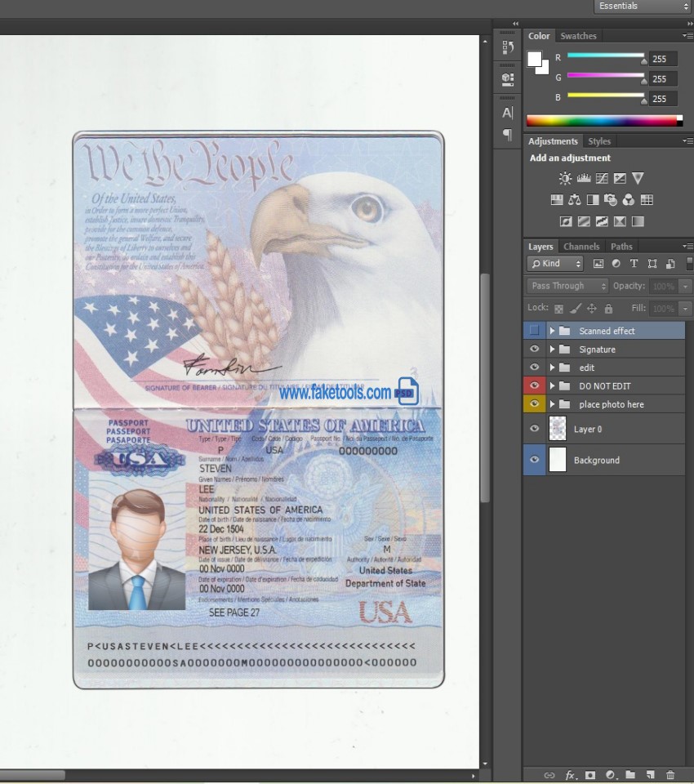Create a new group folder
Viewport: 694px width, 784px height.
tap(630, 775)
